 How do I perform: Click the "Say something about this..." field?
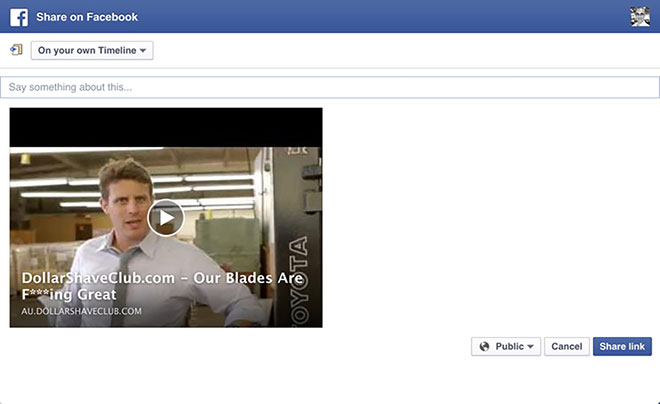point(330,87)
